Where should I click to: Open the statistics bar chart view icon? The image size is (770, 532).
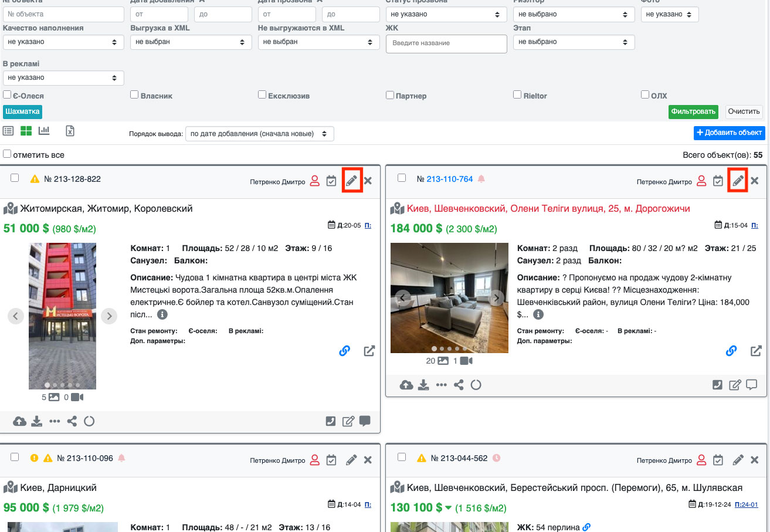tap(44, 131)
